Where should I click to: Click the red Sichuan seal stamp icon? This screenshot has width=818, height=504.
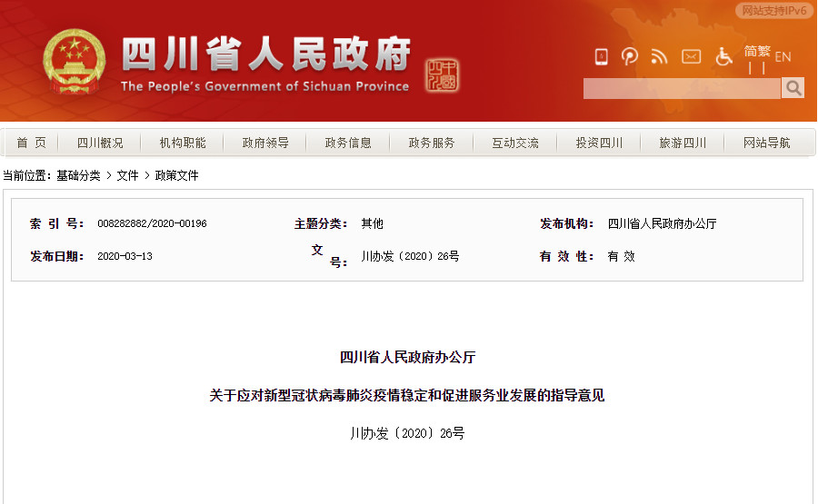442,75
